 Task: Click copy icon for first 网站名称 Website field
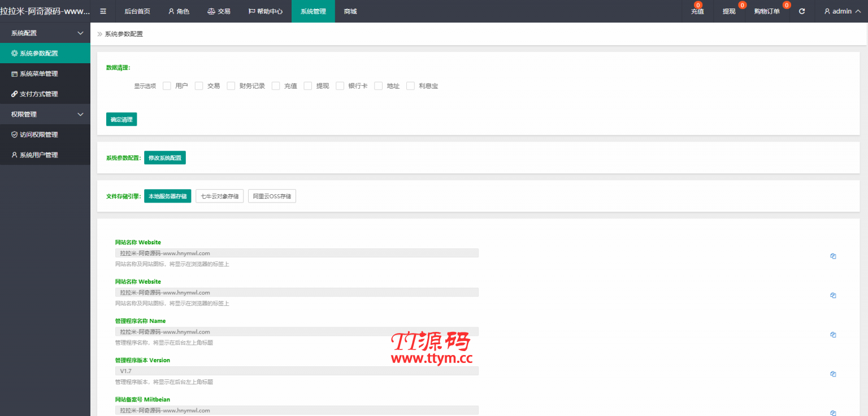point(833,256)
